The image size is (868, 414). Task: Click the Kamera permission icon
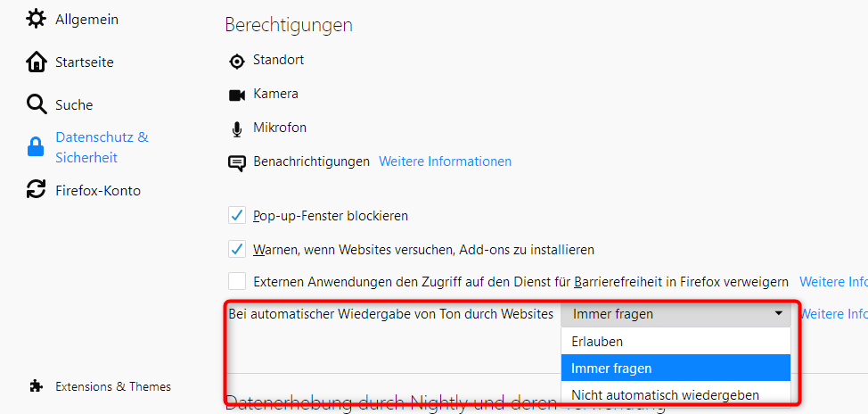[237, 95]
